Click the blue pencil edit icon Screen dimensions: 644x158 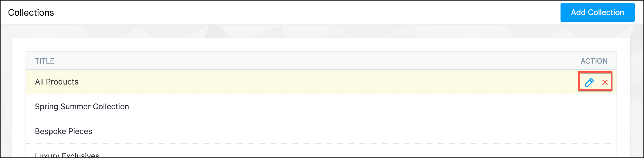tap(589, 82)
